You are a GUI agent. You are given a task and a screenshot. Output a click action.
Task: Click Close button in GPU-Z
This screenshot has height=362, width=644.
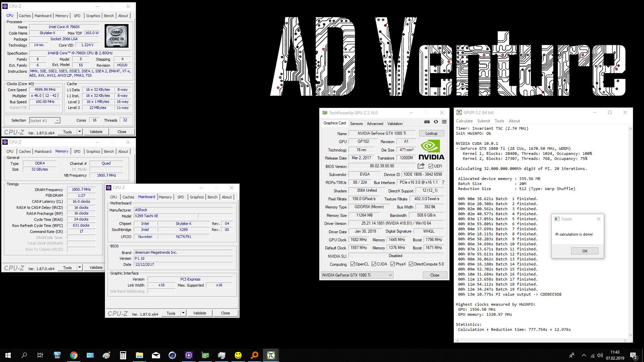pos(435,275)
